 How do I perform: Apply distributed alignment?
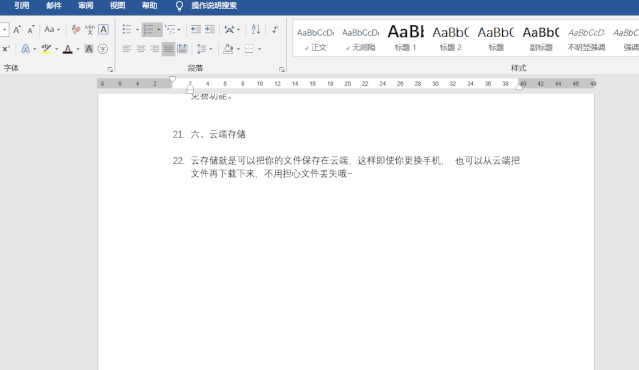[182, 49]
